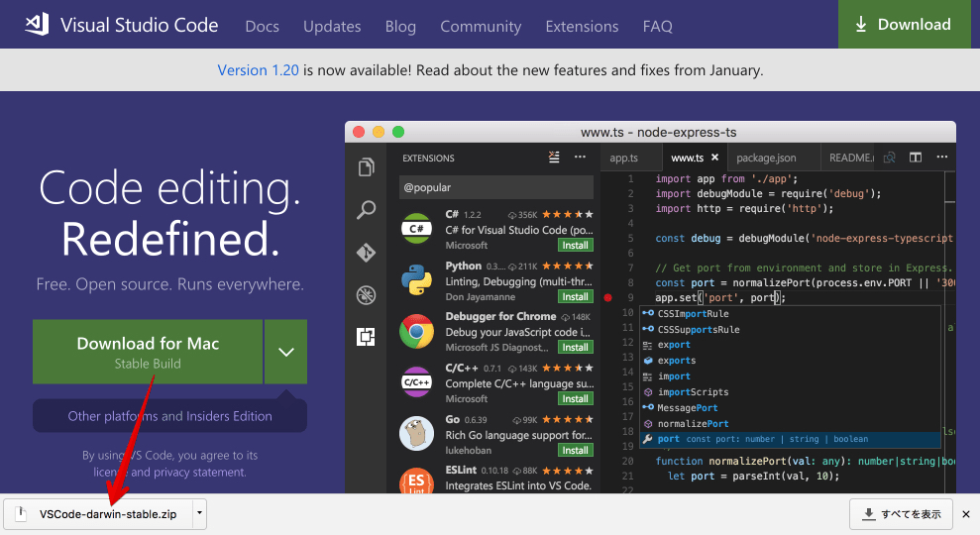
Task: Close the www.ts tab
Action: 715,158
